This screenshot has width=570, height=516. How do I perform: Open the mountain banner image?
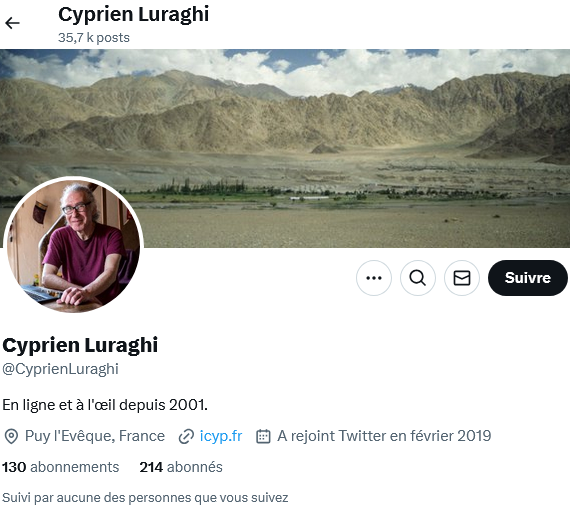285,148
